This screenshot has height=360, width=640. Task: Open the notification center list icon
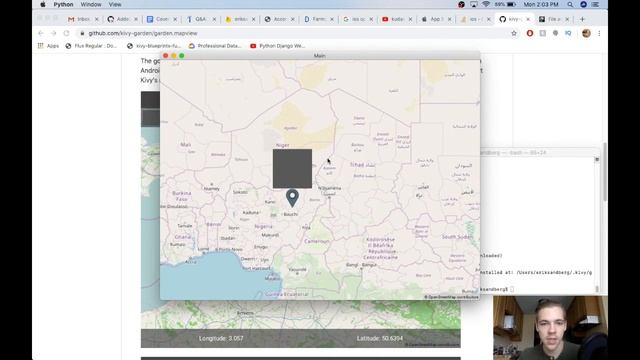(596, 4)
